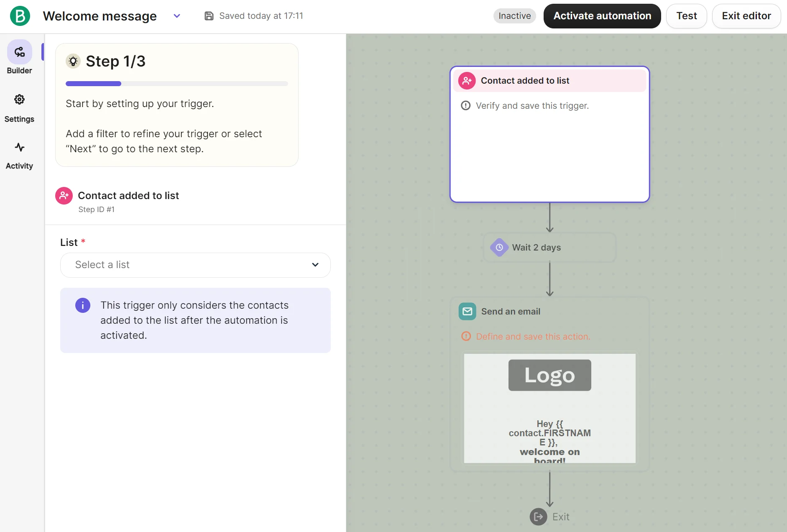Image resolution: width=787 pixels, height=532 pixels.
Task: Open the Select a list dropdown
Action: coord(195,265)
